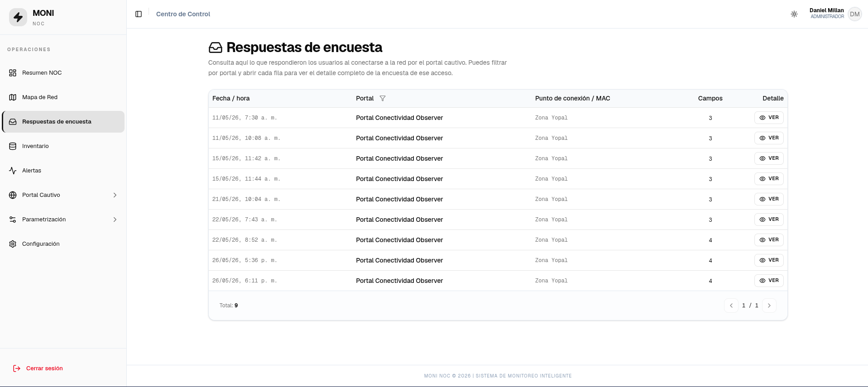
Task: Open Resumen NOC in sidebar
Action: 63,73
